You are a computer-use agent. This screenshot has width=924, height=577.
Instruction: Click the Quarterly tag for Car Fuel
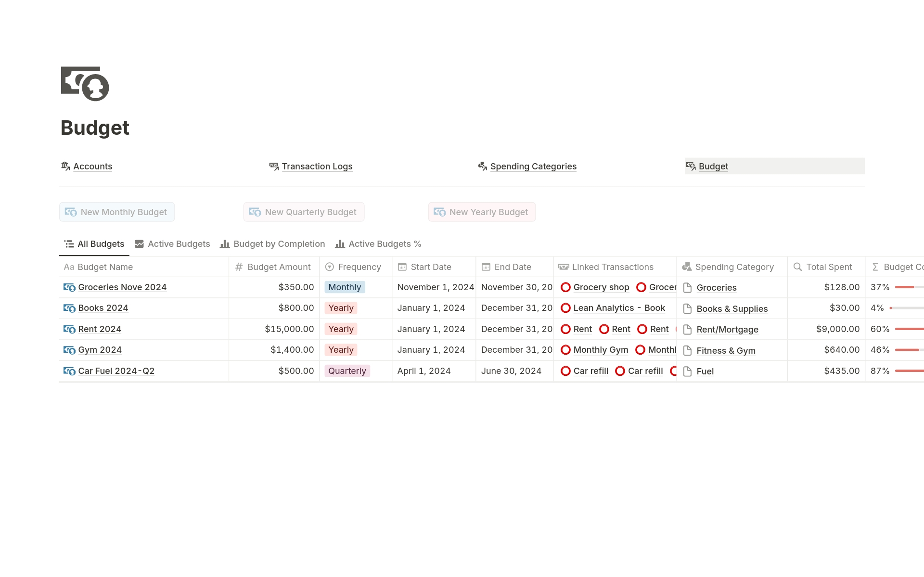click(347, 371)
